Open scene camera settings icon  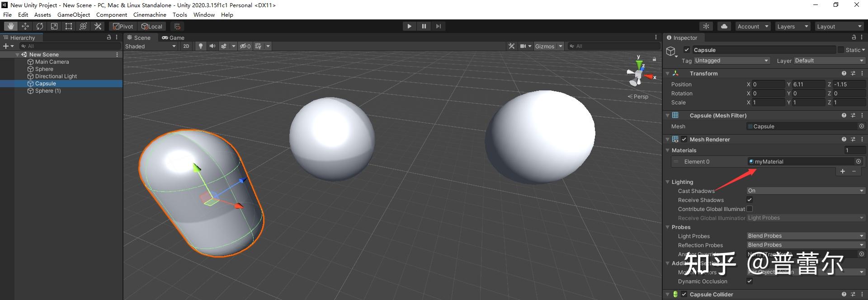click(523, 46)
